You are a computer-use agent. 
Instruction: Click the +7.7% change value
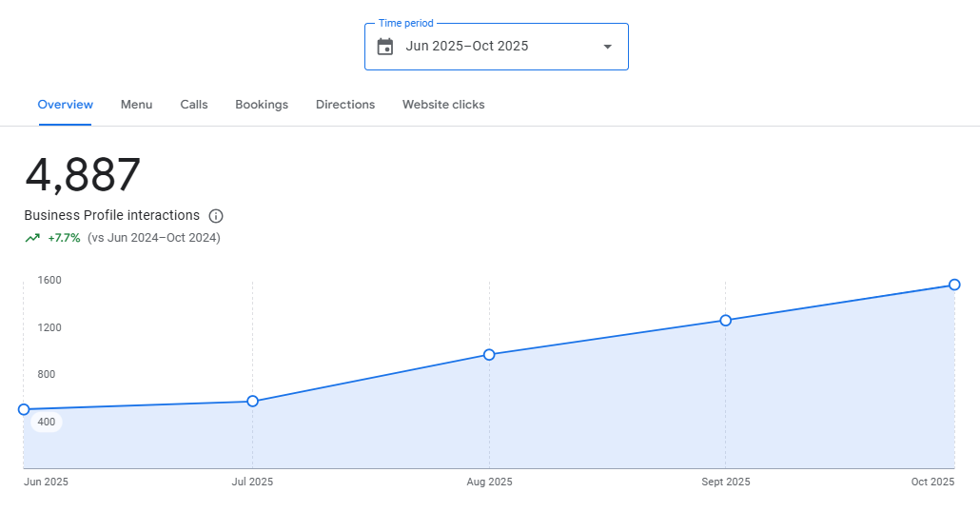coord(65,238)
